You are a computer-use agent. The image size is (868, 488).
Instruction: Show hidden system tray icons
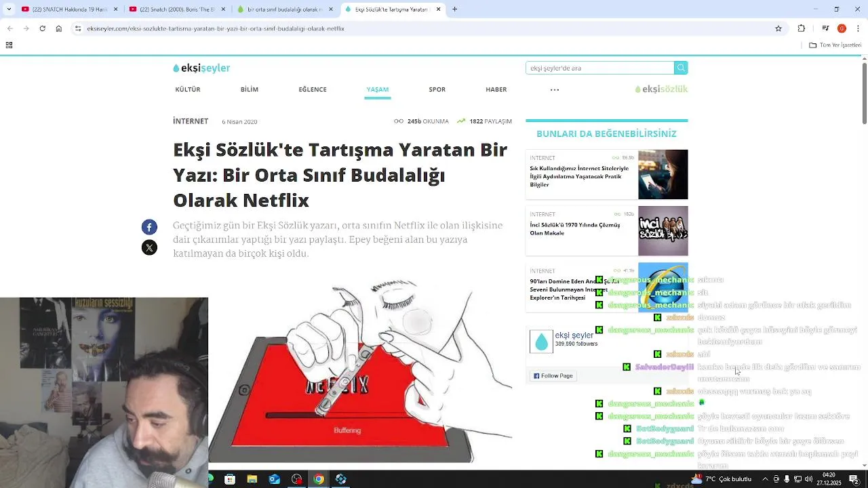click(x=766, y=479)
